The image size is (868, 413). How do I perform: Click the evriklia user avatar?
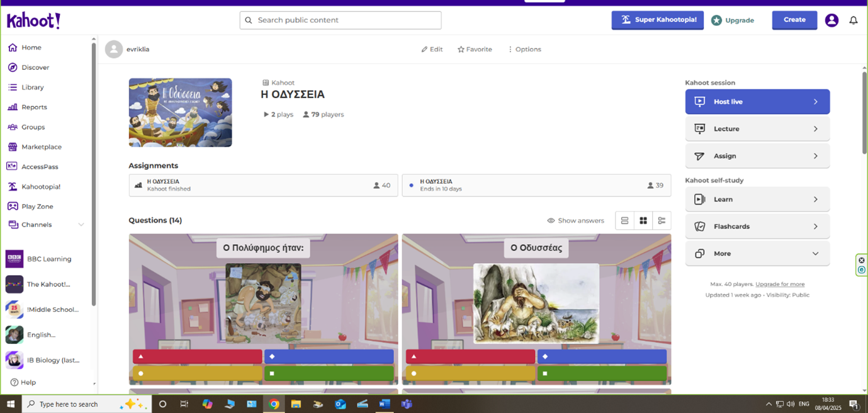point(114,49)
